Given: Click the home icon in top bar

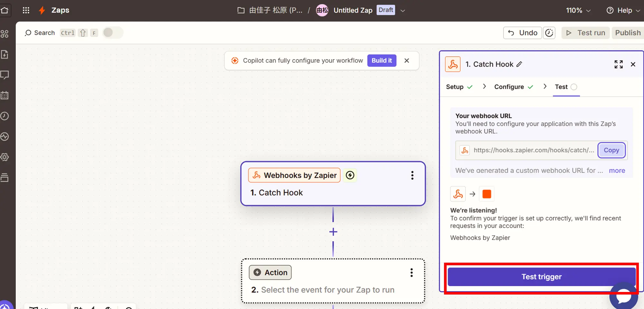Looking at the screenshot, I should point(5,10).
